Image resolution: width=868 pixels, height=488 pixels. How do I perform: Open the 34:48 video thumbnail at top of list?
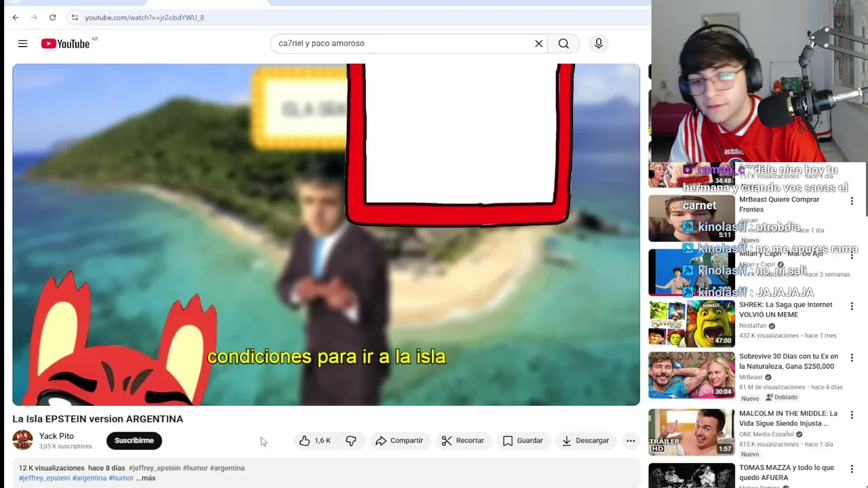point(691,175)
